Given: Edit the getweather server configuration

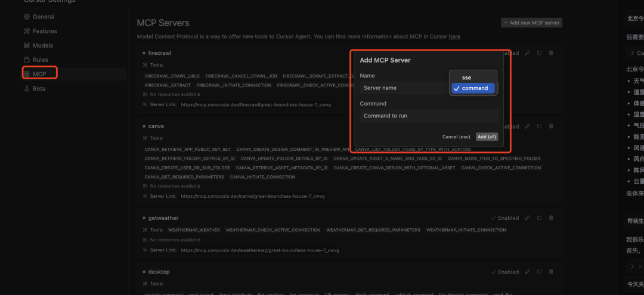Looking at the screenshot, I should (x=527, y=218).
